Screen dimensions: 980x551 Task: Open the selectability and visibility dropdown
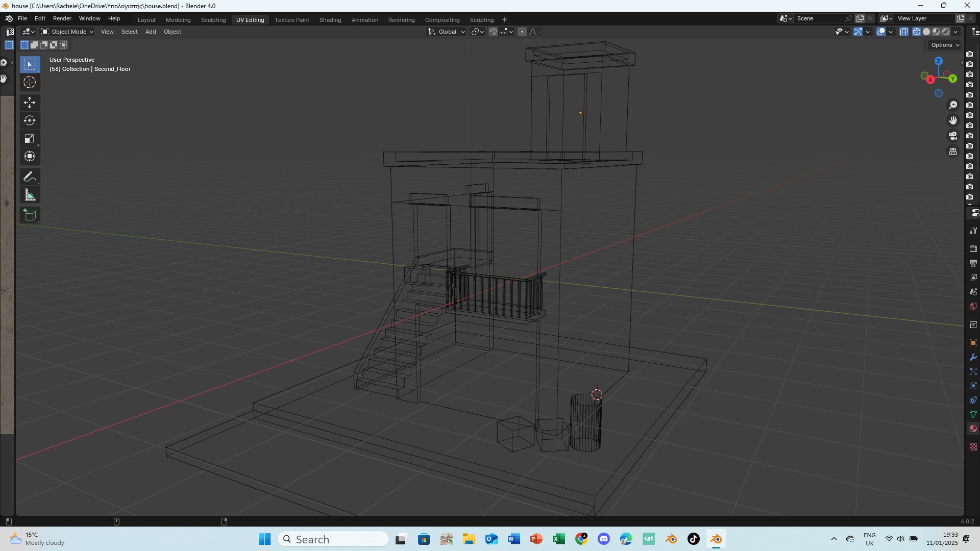(x=842, y=32)
